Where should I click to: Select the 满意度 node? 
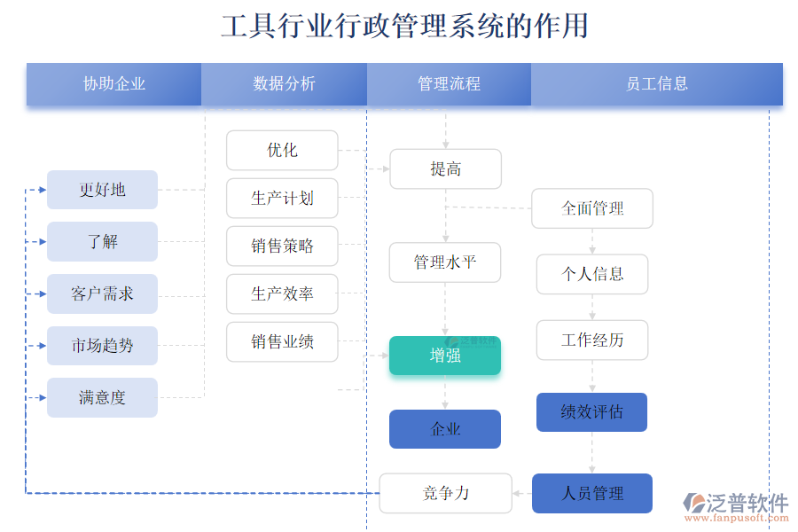click(102, 397)
